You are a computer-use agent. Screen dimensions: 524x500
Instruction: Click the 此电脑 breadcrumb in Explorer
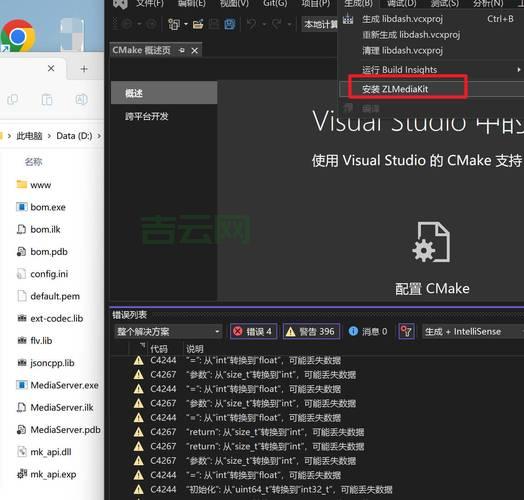[29, 136]
